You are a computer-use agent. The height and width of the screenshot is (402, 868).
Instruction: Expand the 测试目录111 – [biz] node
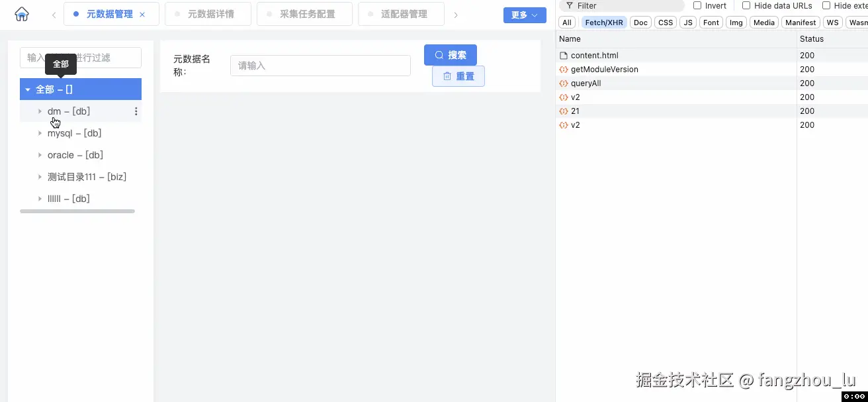point(40,177)
